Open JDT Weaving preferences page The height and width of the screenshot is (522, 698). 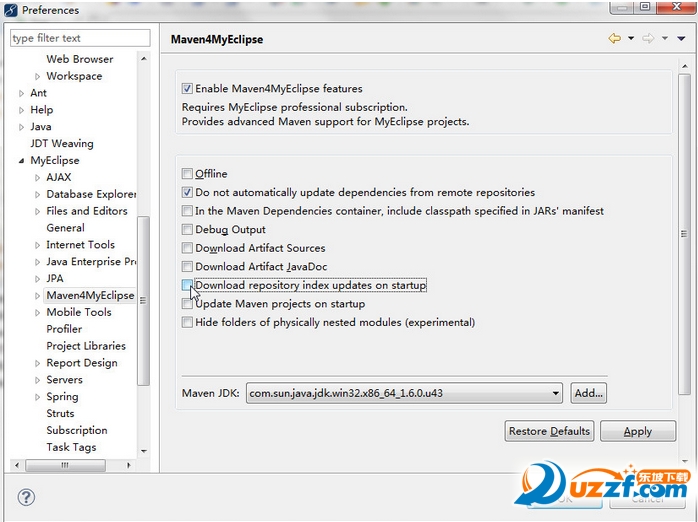(61, 144)
